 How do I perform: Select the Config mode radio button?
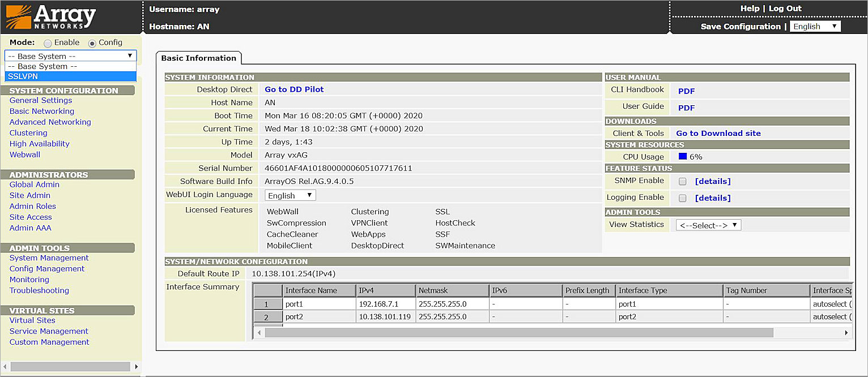(92, 43)
